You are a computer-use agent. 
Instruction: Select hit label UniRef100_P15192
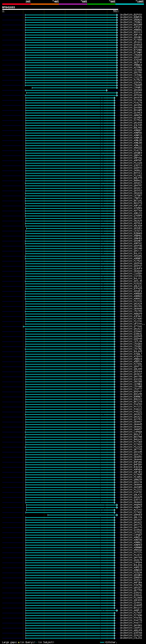pyautogui.click(x=131, y=284)
